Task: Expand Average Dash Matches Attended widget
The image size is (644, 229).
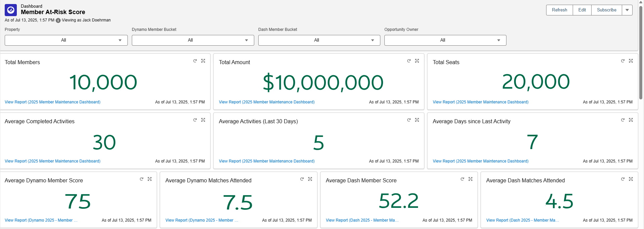Action: (631, 179)
